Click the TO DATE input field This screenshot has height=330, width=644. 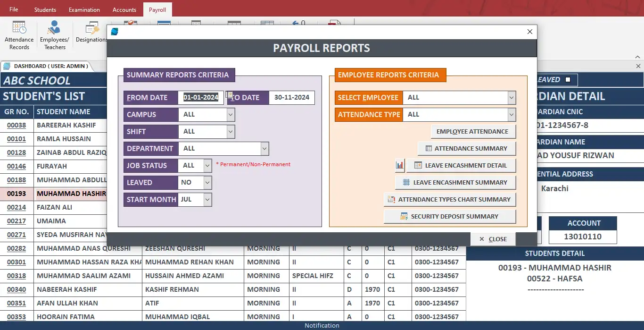pos(292,97)
